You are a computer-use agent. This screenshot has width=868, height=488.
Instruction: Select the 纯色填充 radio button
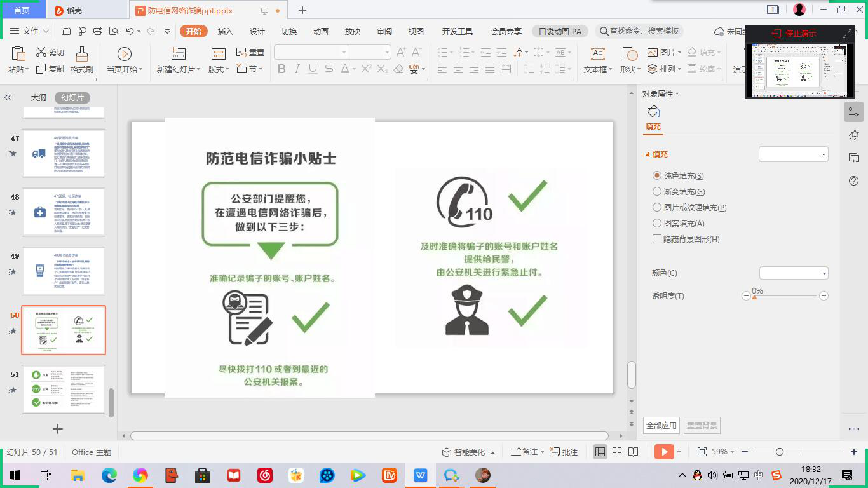click(657, 175)
